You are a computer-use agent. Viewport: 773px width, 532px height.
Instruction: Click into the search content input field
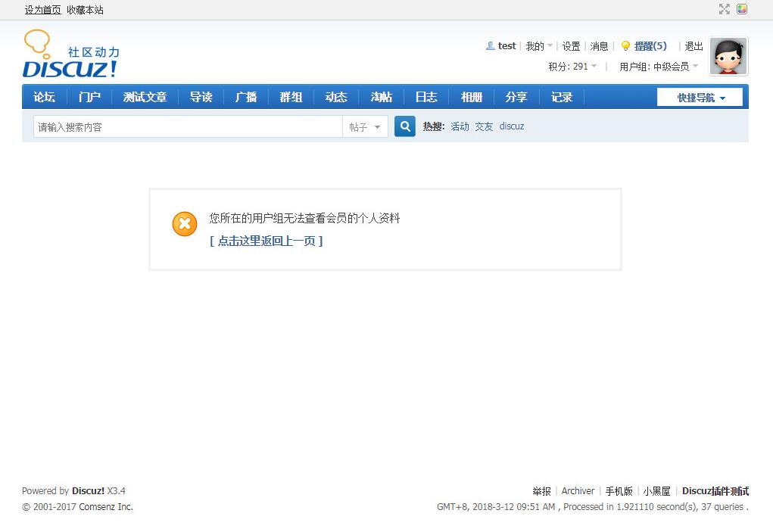click(188, 127)
